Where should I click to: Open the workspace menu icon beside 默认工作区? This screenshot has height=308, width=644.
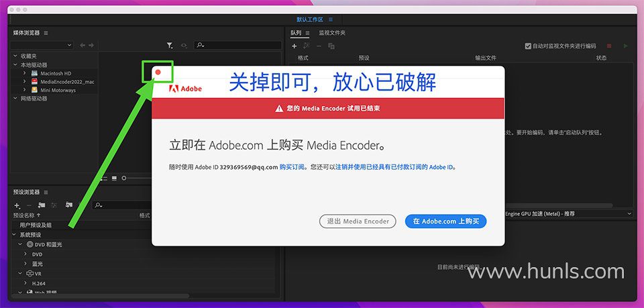(x=331, y=19)
